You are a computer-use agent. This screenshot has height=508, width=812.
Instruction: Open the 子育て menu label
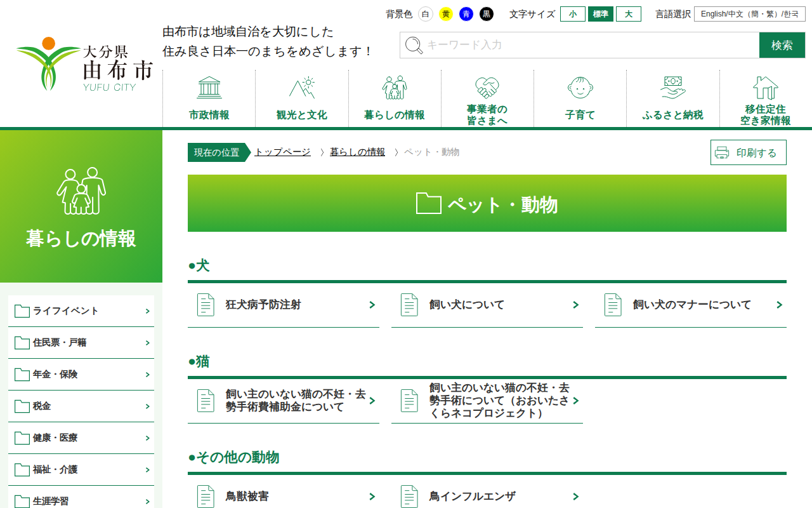pyautogui.click(x=580, y=115)
